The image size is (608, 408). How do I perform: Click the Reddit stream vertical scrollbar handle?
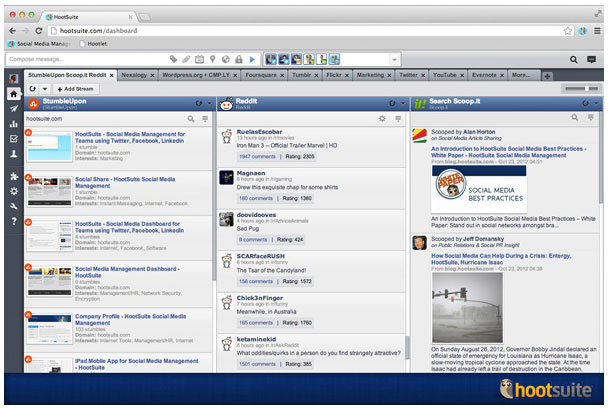tap(407, 347)
